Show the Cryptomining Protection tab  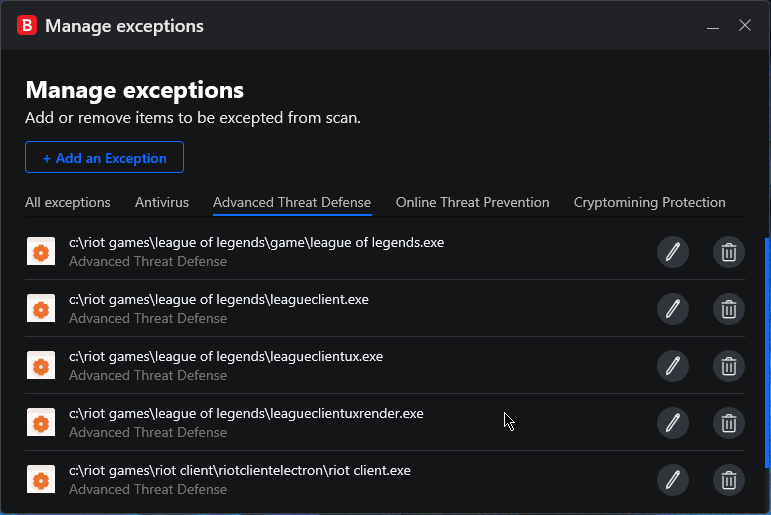(x=650, y=202)
